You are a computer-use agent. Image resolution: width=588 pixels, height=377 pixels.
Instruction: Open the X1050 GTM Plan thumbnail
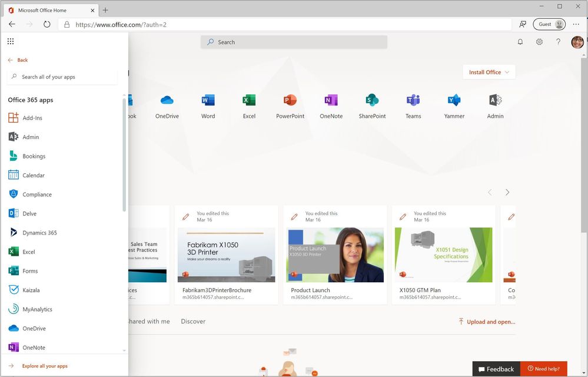[444, 254]
